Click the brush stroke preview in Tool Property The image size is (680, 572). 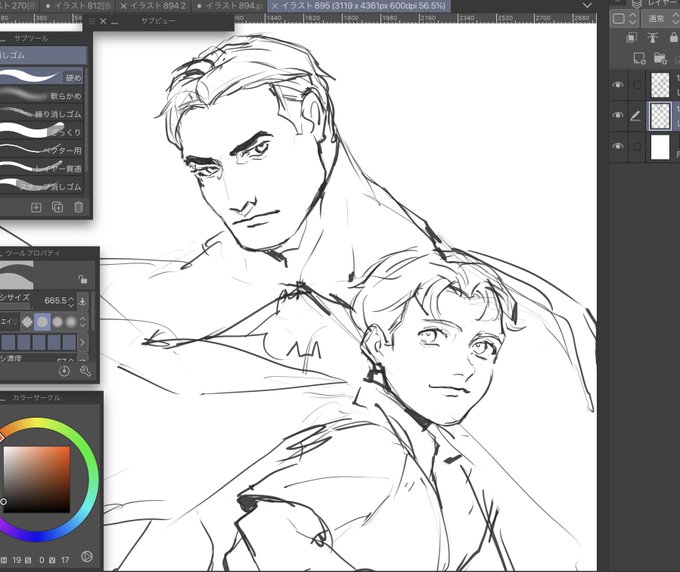(17, 275)
